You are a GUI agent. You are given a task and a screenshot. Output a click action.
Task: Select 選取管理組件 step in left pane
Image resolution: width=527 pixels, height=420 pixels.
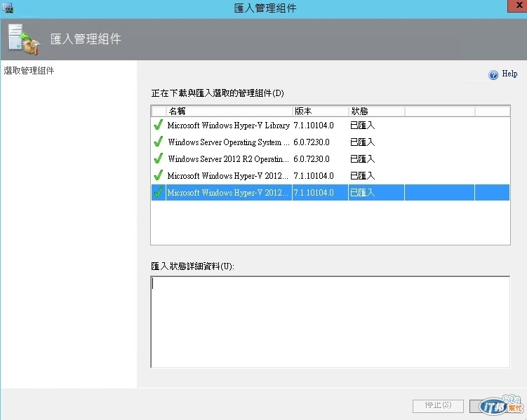(x=29, y=71)
